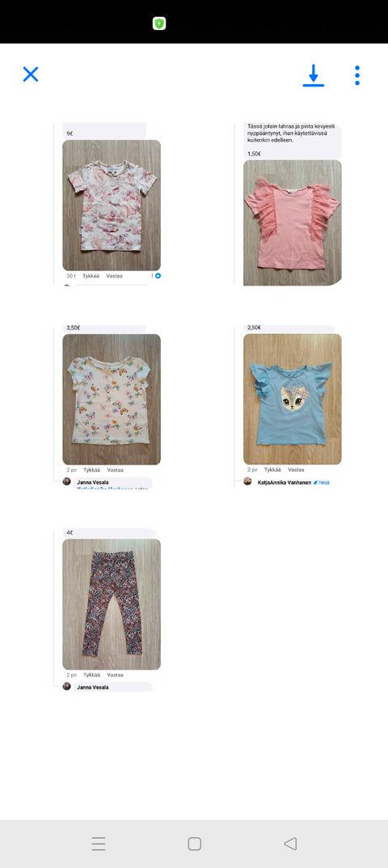The image size is (388, 868).
Task: Open Janna Vesala name under butterfly shirt
Action: (x=92, y=482)
